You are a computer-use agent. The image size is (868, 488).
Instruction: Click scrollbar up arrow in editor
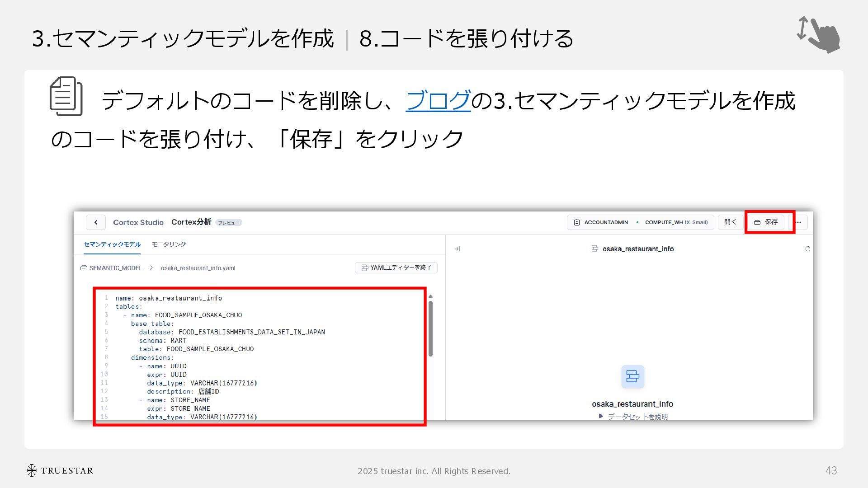(x=430, y=296)
